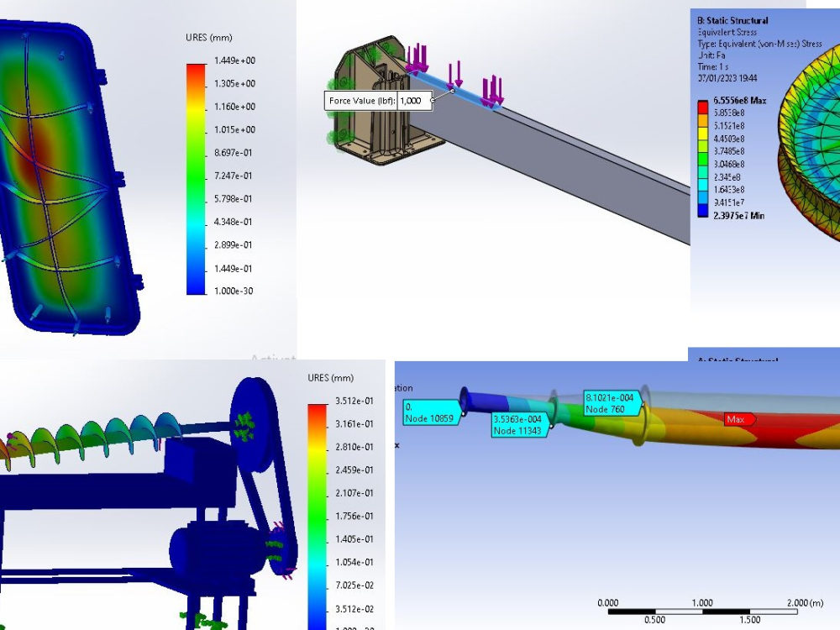
Task: Click the red Max tag on the shaft
Action: (x=738, y=419)
